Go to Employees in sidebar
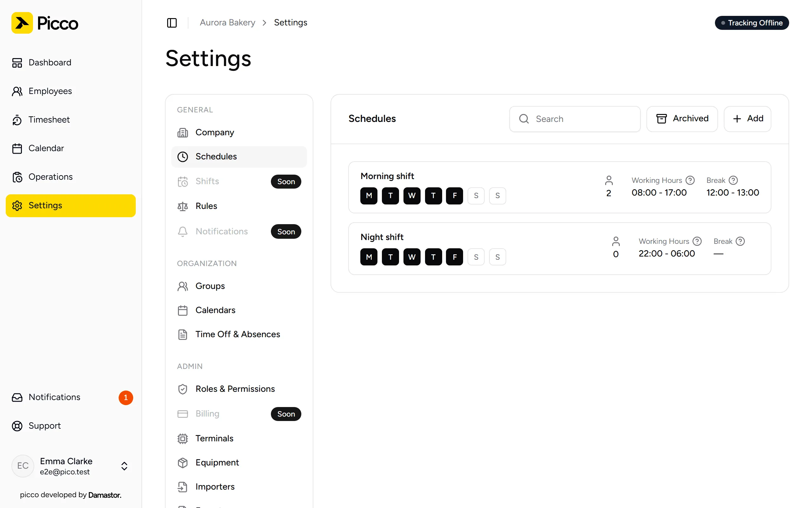Screen dimensions: 812x508 pyautogui.click(x=70, y=91)
